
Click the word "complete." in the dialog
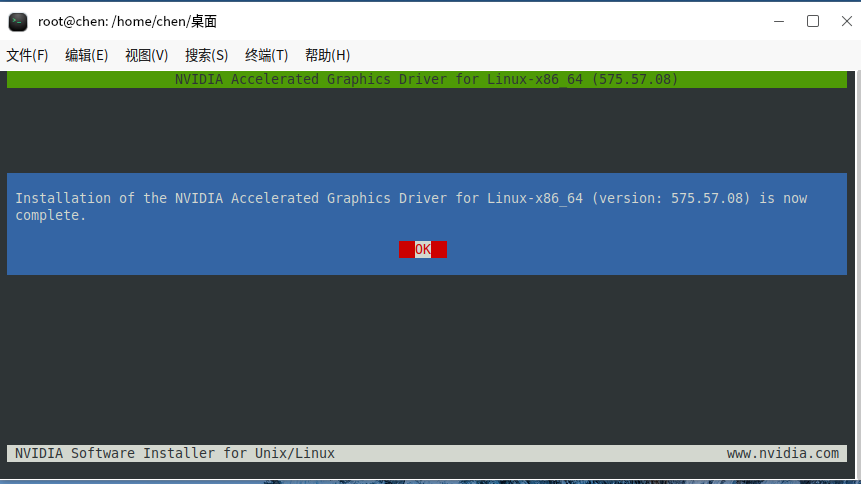point(51,215)
